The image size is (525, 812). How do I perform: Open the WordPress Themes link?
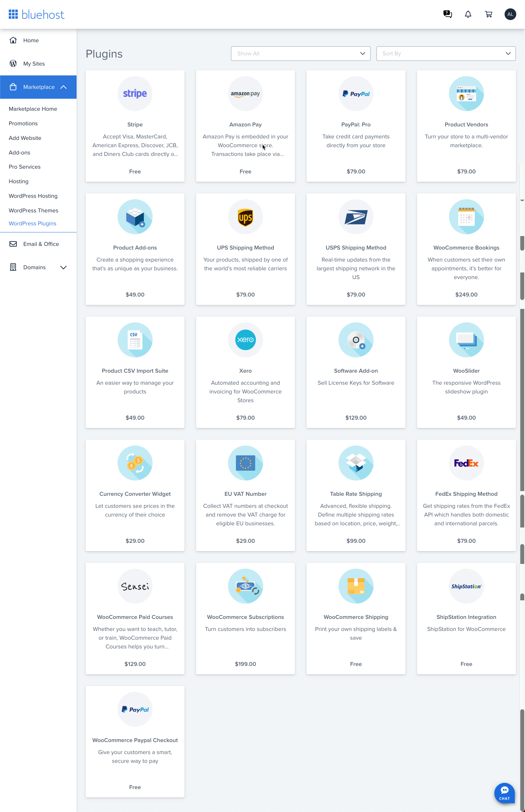[34, 211]
